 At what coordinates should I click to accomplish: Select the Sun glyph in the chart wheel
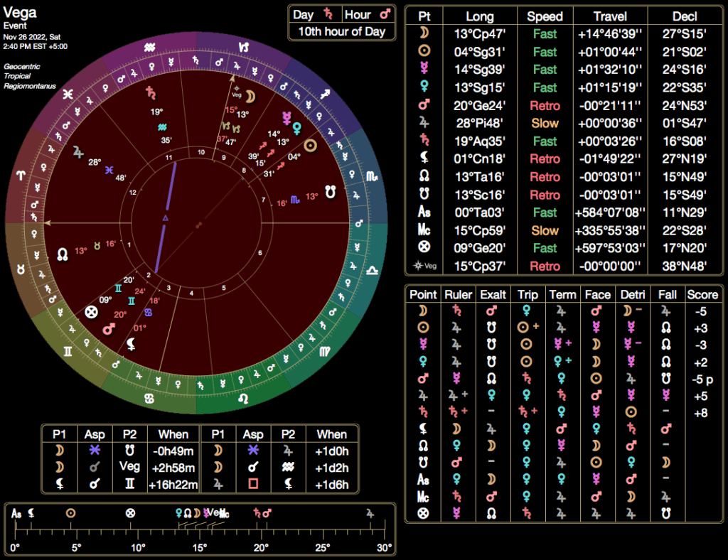pos(310,145)
